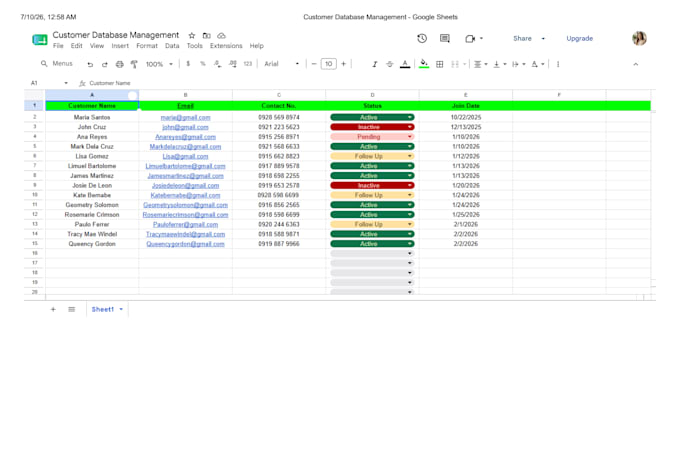Select the paint format roller
The height and width of the screenshot is (459, 680).
134,64
